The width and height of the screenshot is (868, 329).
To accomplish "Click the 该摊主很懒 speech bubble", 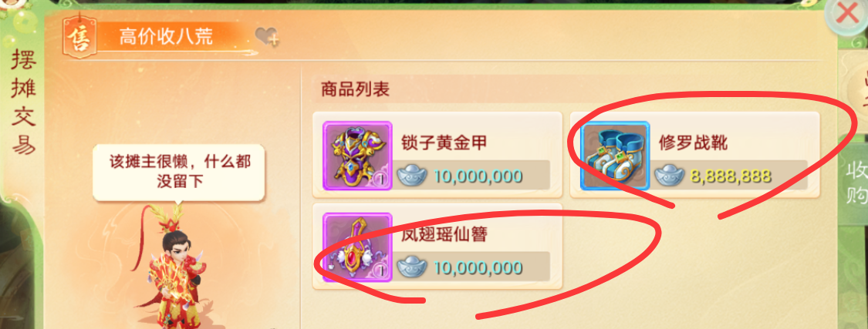I will tap(179, 173).
